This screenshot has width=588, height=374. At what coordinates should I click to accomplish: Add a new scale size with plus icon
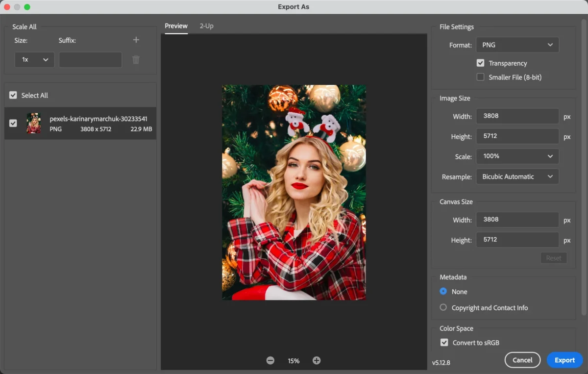tap(136, 40)
